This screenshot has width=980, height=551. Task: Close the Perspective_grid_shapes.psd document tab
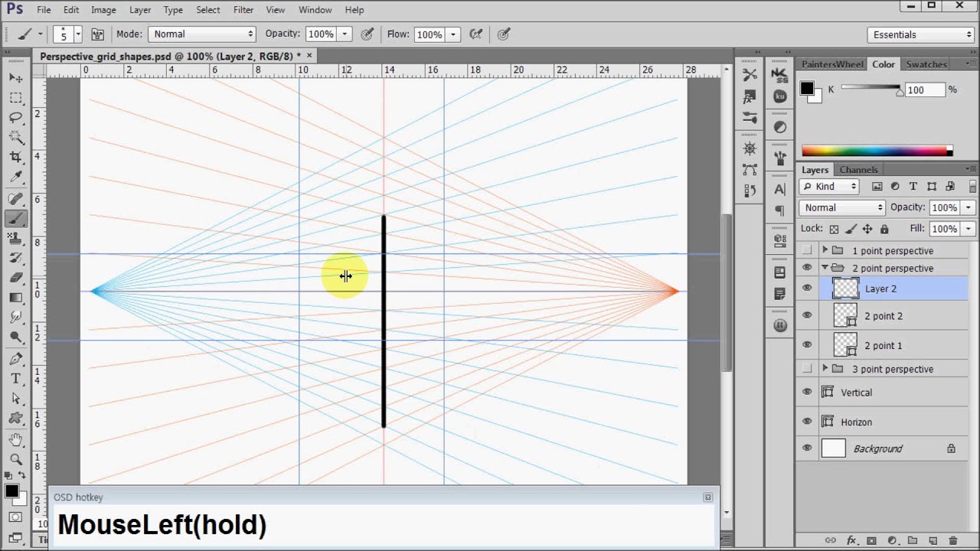[x=309, y=56]
